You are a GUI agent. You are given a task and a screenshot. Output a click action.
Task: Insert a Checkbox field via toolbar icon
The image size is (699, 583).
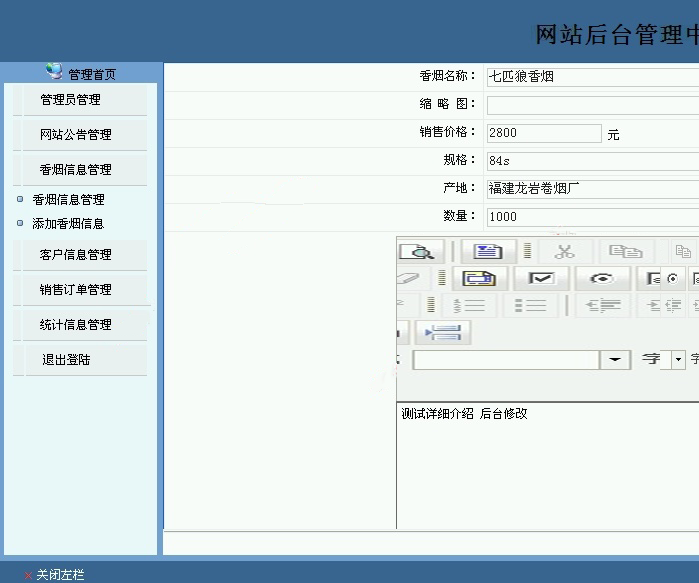coord(541,278)
